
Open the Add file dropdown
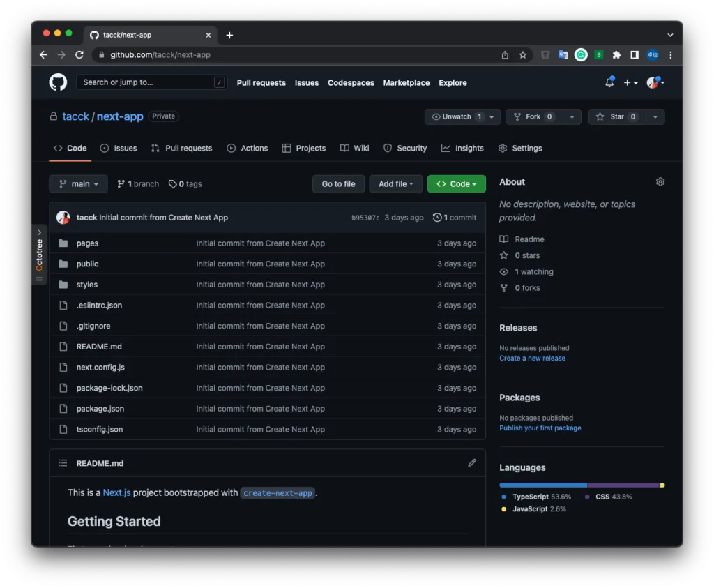[395, 184]
